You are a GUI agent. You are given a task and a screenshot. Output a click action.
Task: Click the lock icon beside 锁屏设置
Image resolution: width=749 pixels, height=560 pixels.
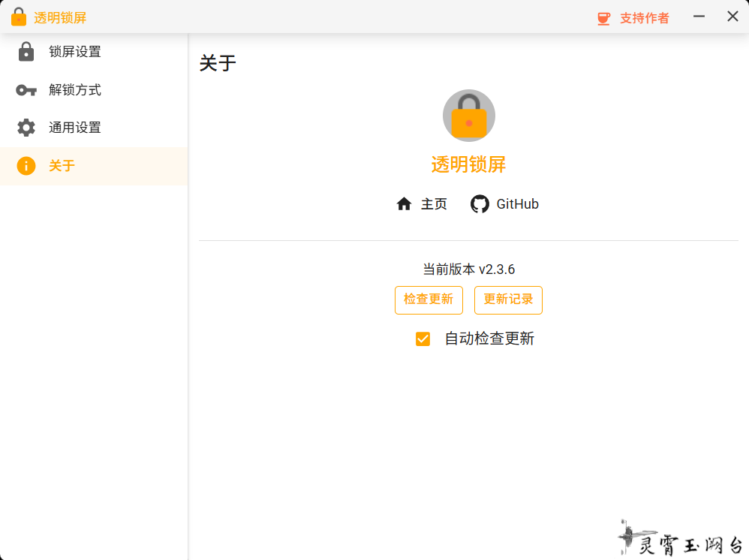click(26, 52)
